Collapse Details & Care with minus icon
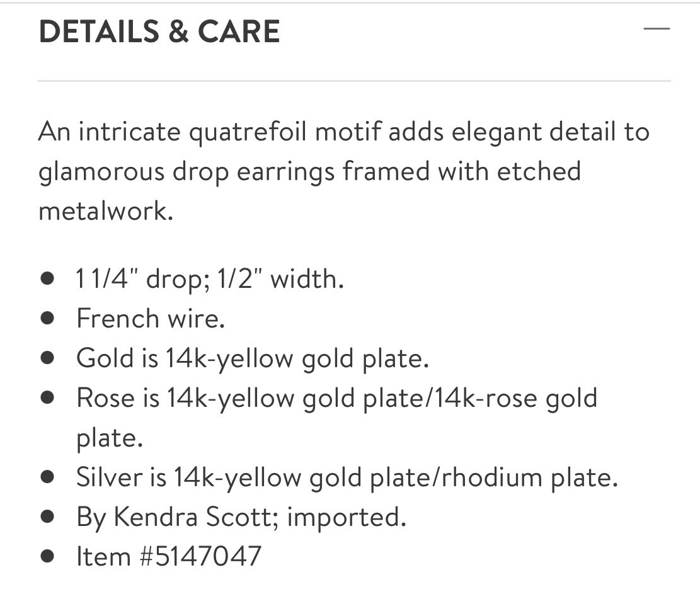This screenshot has width=700, height=594. [657, 28]
